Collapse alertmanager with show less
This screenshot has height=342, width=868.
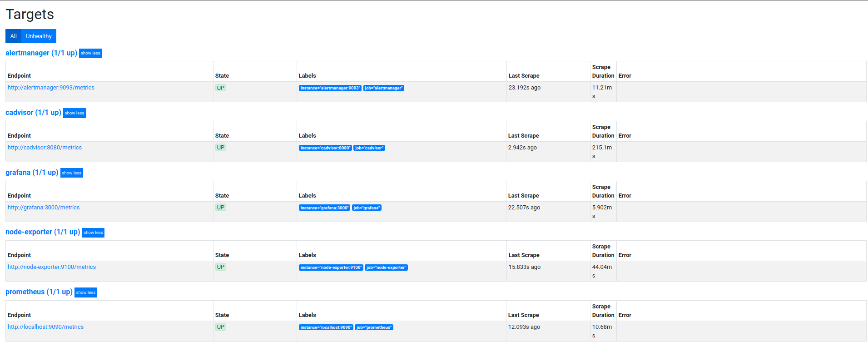pos(90,53)
